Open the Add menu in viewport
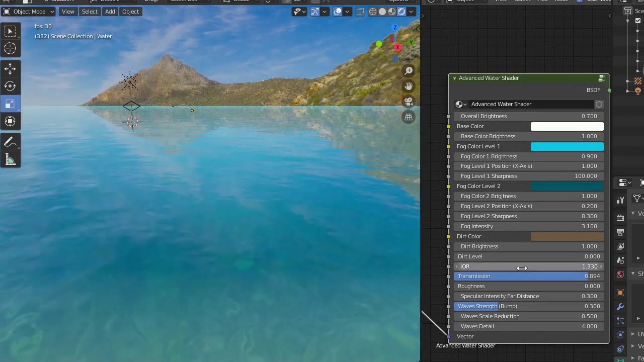 (110, 12)
